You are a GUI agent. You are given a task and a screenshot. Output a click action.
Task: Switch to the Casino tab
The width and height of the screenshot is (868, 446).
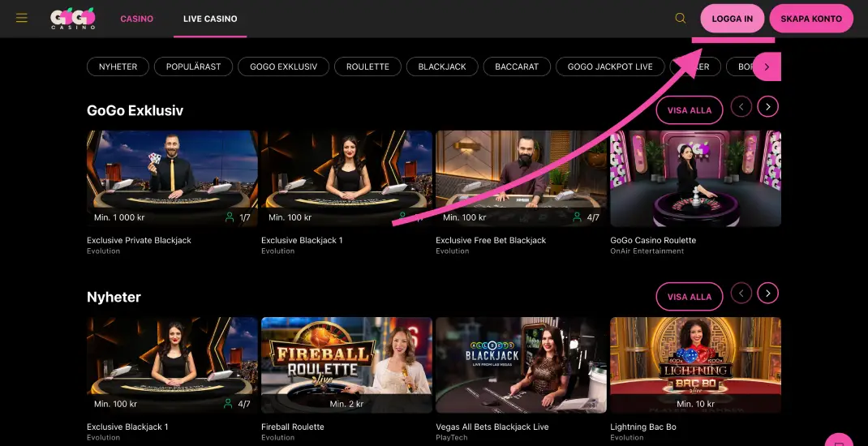[x=137, y=19]
